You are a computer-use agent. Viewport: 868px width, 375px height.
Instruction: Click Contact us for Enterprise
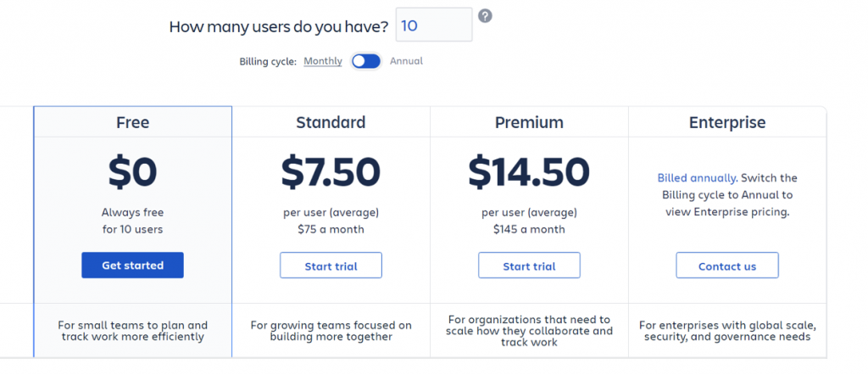[726, 266]
